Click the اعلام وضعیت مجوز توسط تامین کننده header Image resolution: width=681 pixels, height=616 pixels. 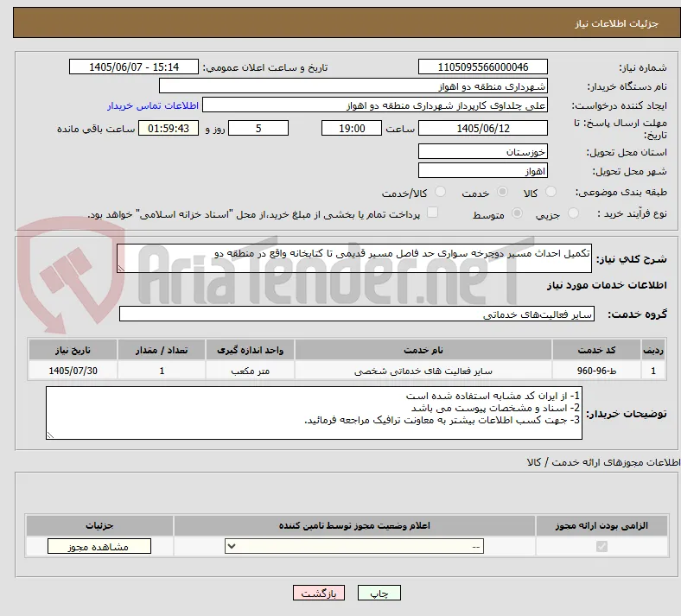coord(354,525)
